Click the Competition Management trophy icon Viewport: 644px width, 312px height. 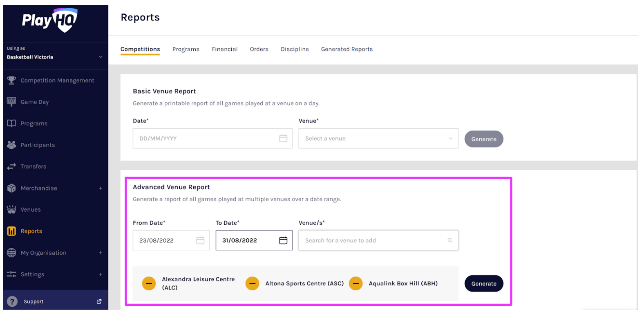[11, 80]
